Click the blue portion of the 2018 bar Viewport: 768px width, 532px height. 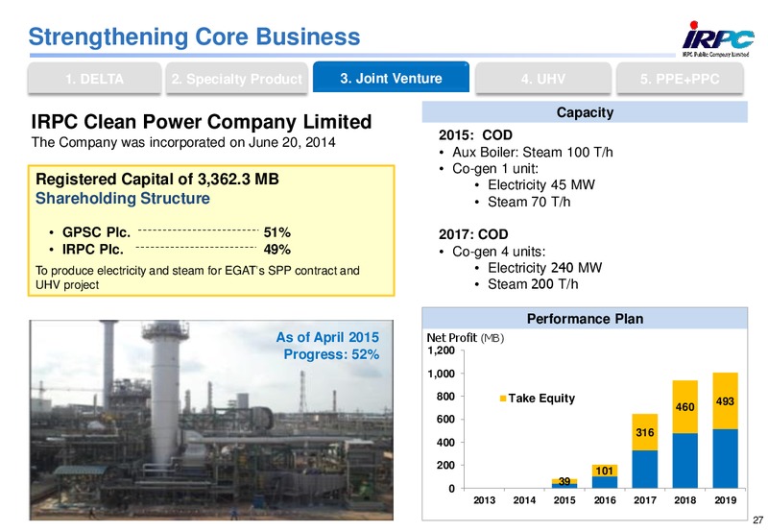click(x=684, y=461)
